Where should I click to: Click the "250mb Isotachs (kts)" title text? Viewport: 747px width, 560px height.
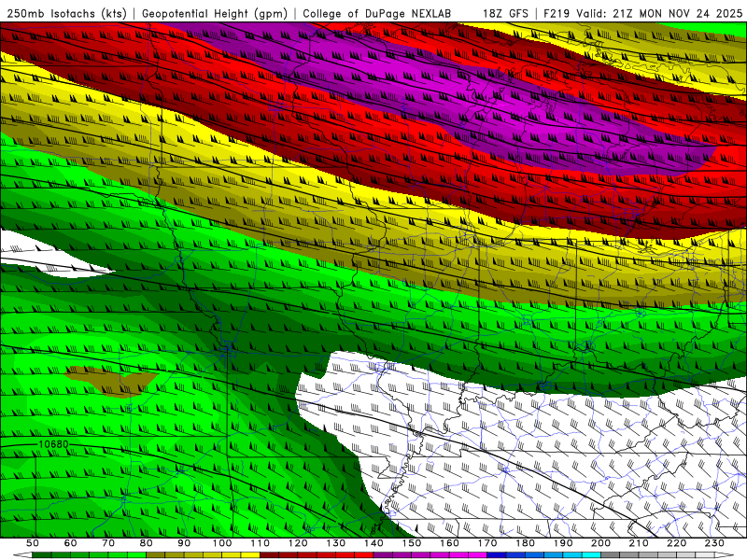[x=66, y=13]
